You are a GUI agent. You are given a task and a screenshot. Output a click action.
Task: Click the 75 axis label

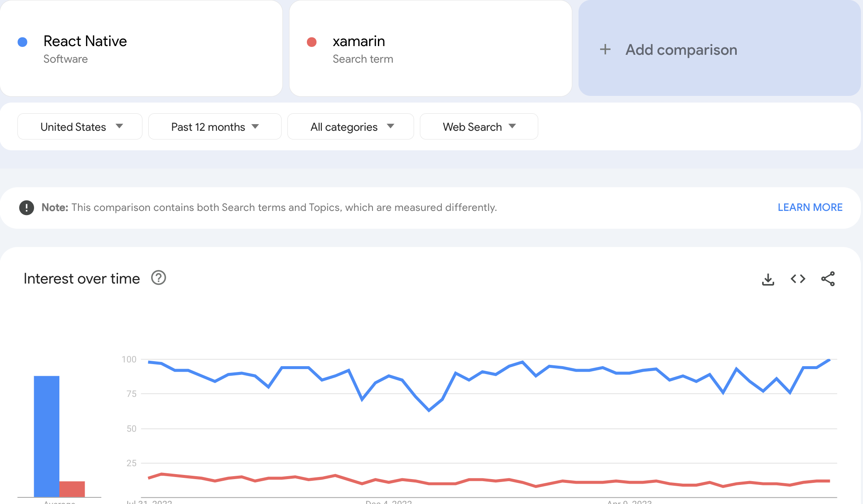click(132, 394)
